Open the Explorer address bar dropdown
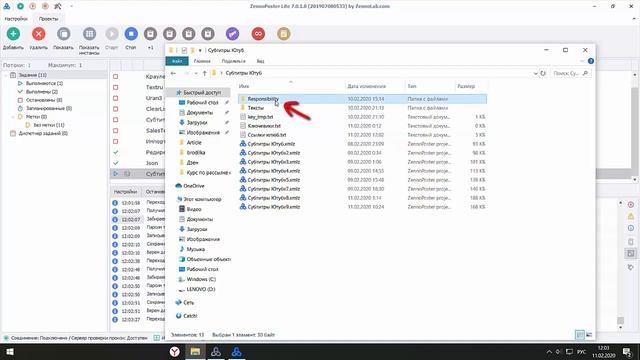The width and height of the screenshot is (640, 360). click(536, 73)
